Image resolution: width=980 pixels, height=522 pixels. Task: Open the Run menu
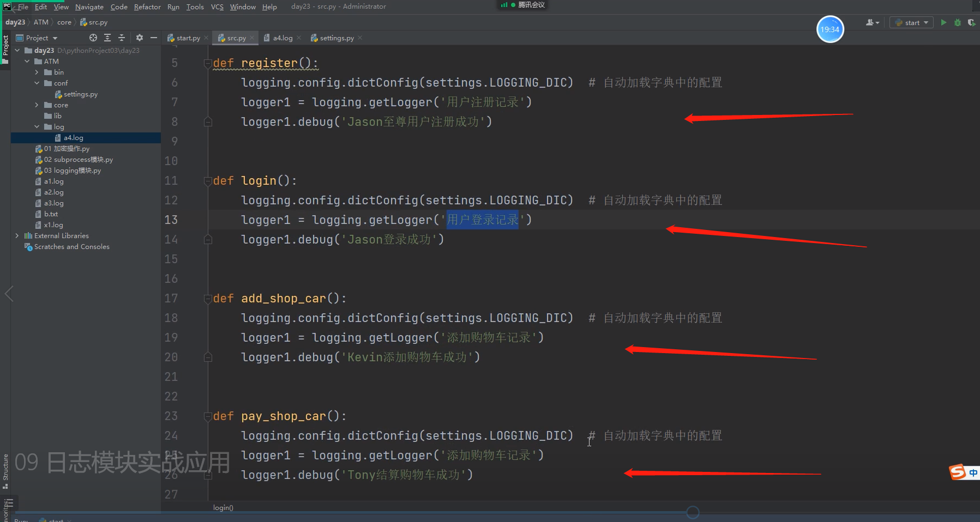(x=173, y=7)
